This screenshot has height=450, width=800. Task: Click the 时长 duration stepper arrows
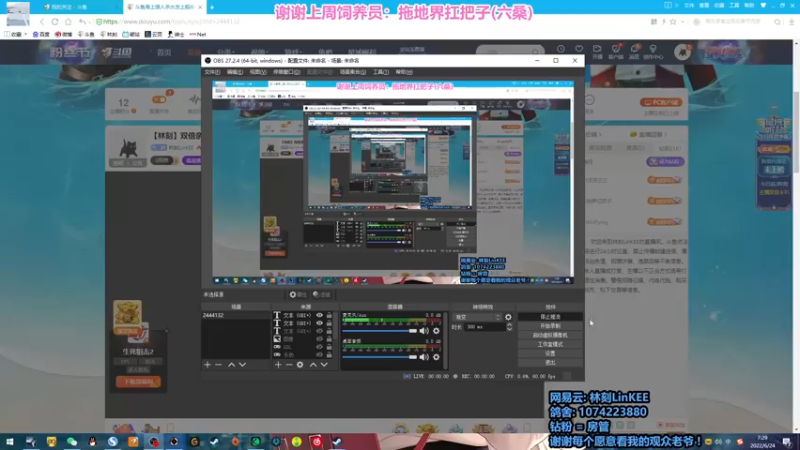point(509,327)
